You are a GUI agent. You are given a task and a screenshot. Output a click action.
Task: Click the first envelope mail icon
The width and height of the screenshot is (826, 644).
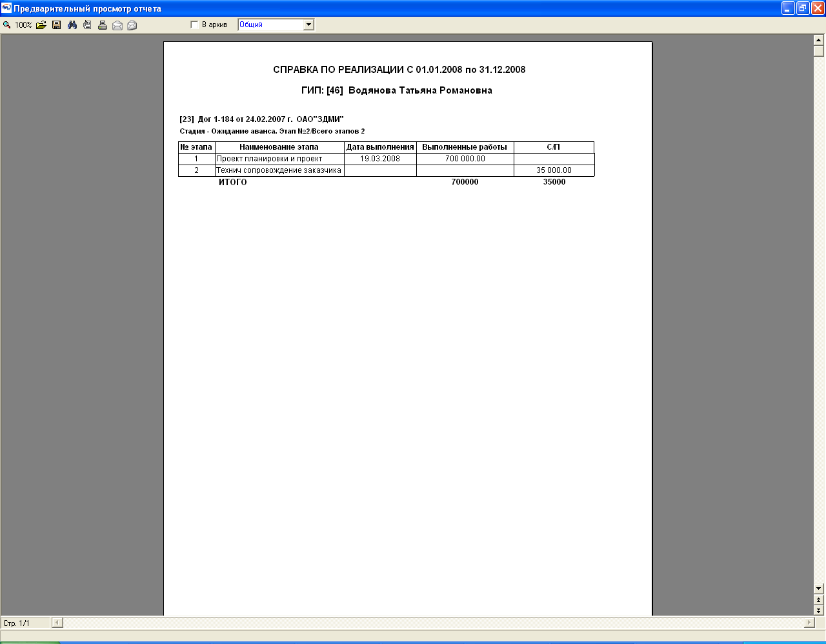117,25
